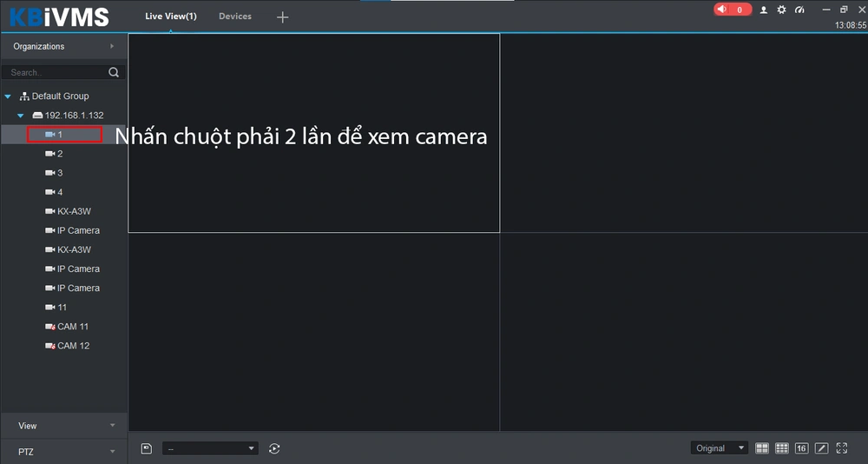Minimize the KBiVMS window

coord(826,10)
